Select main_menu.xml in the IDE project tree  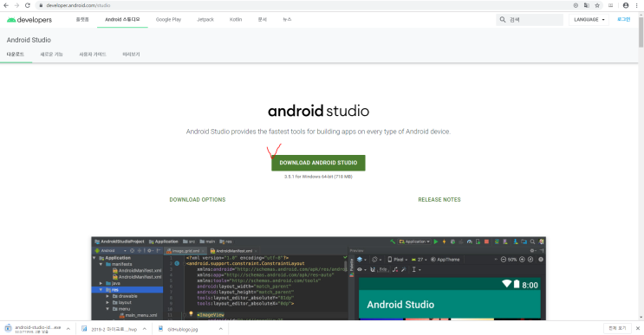tap(139, 315)
